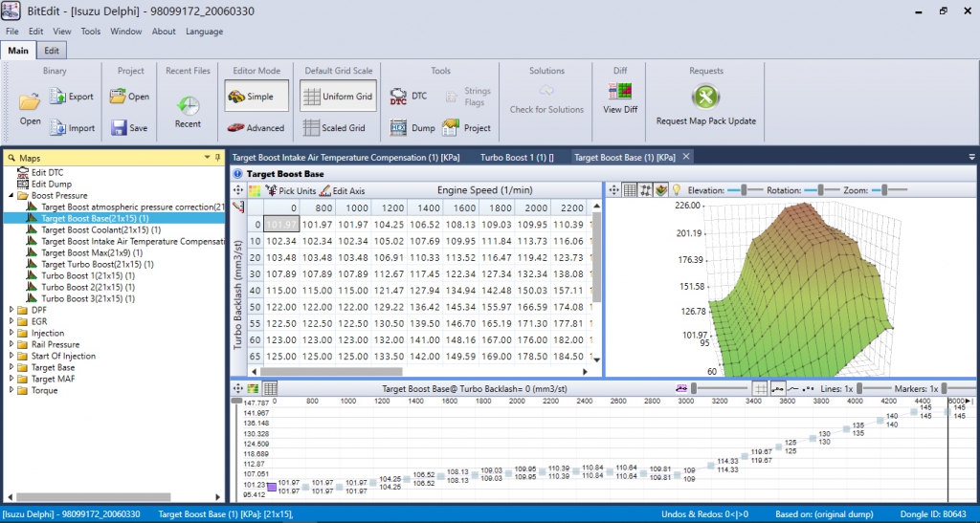Click Pick Units in map toolbar
The image size is (980, 523).
point(291,191)
